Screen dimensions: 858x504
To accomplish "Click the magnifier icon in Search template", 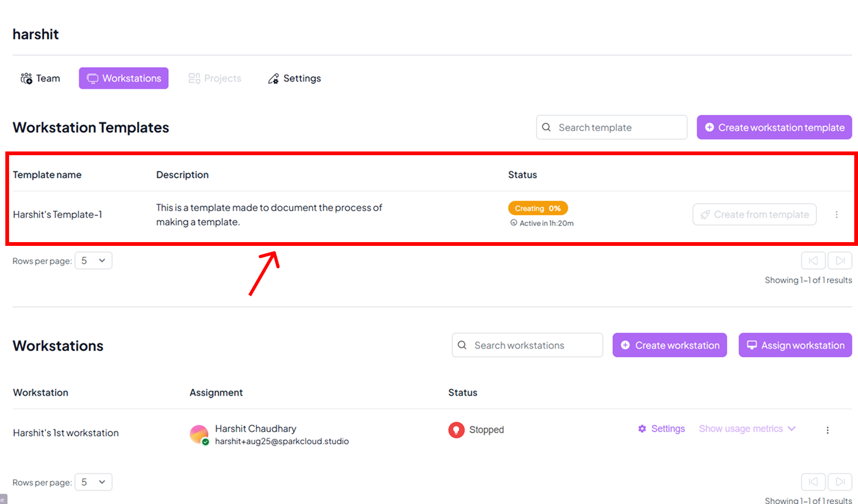I will (x=546, y=127).
